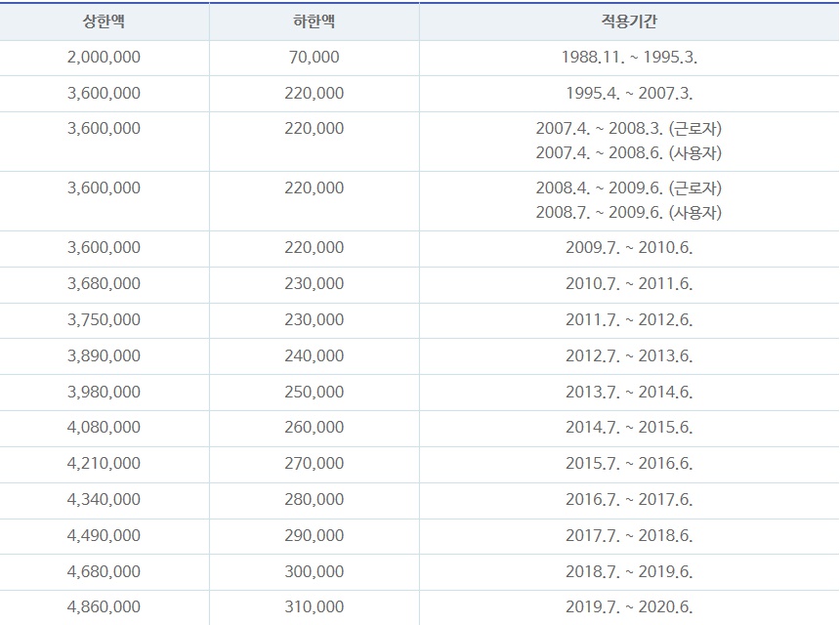This screenshot has height=625, width=840.
Task: Select the 310,000 lower limit cell
Action: coord(314,606)
